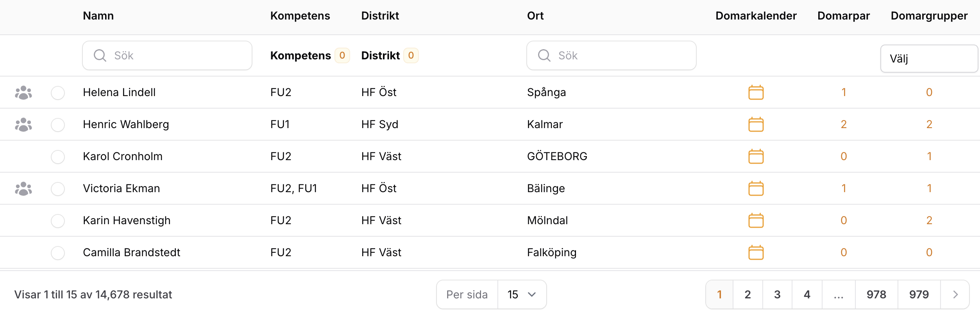
Task: Expand the Distrikt filter
Action: click(x=389, y=55)
